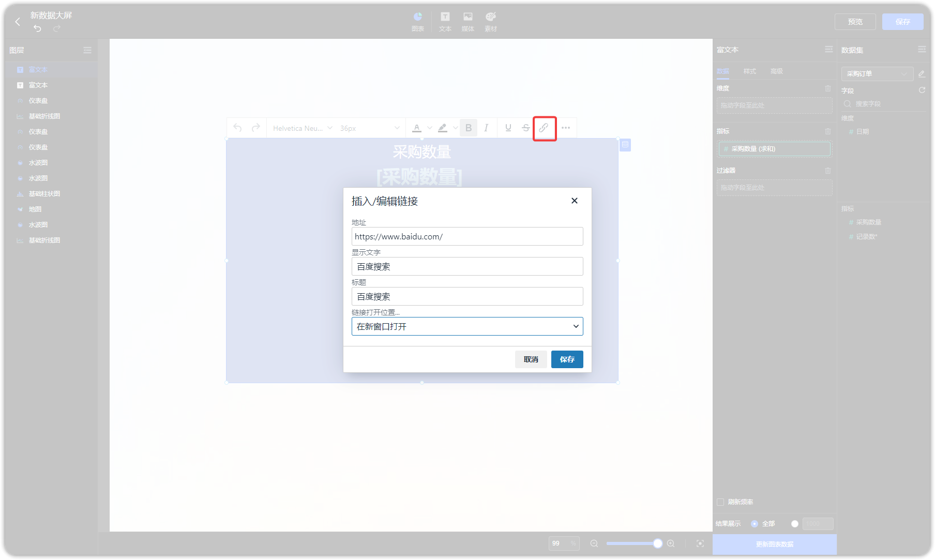Insert a link using the link icon
The height and width of the screenshot is (560, 935).
coord(544,128)
